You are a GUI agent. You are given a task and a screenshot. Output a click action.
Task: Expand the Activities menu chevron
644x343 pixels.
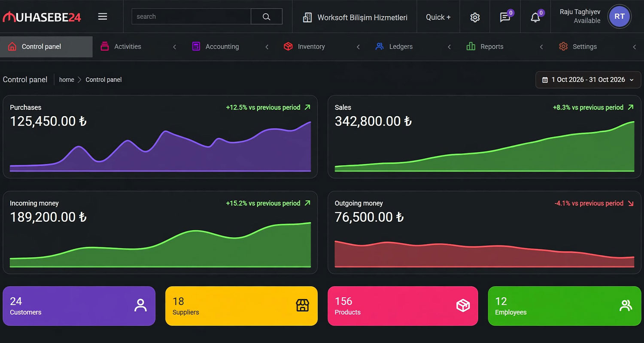pos(175,47)
